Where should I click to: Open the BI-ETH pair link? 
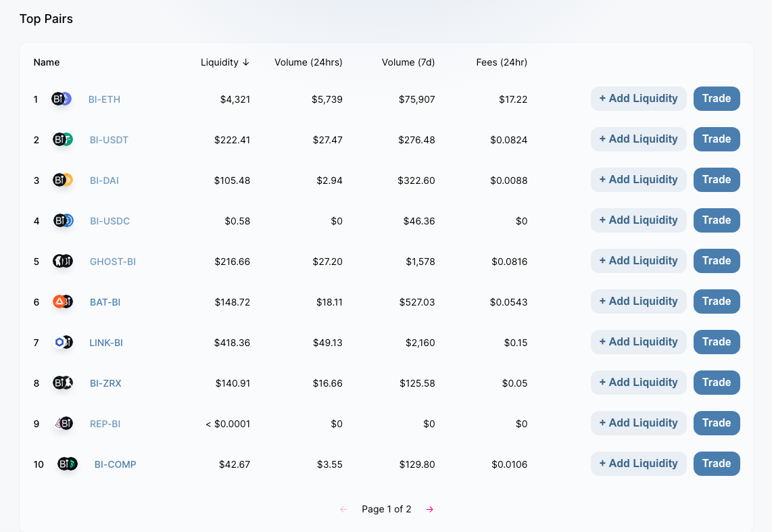click(x=104, y=99)
